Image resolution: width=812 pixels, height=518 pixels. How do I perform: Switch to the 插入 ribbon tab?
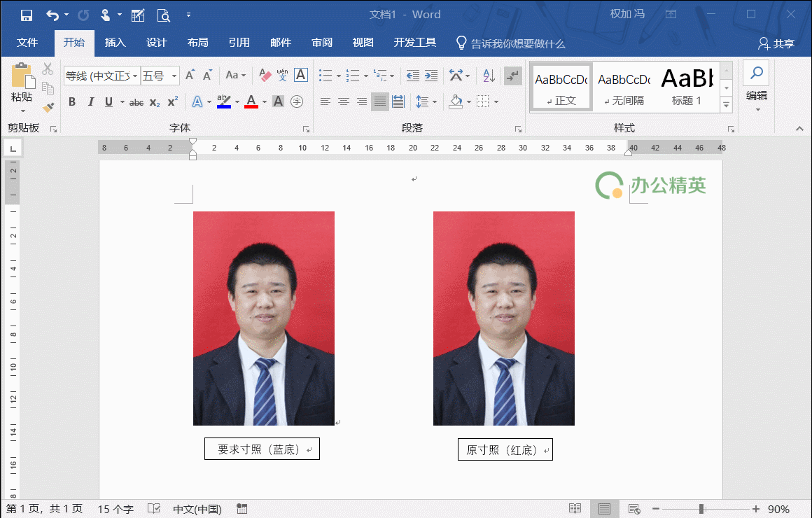pyautogui.click(x=115, y=42)
